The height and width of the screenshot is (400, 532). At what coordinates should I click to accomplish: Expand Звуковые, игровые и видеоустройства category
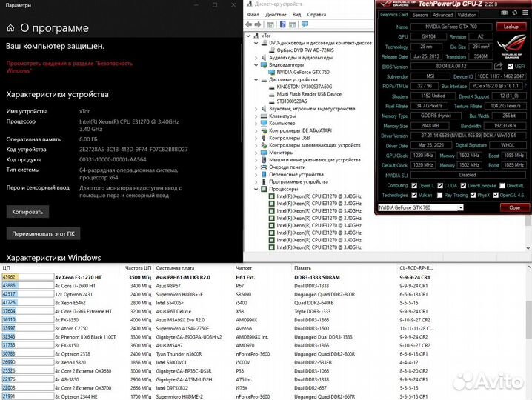point(256,109)
